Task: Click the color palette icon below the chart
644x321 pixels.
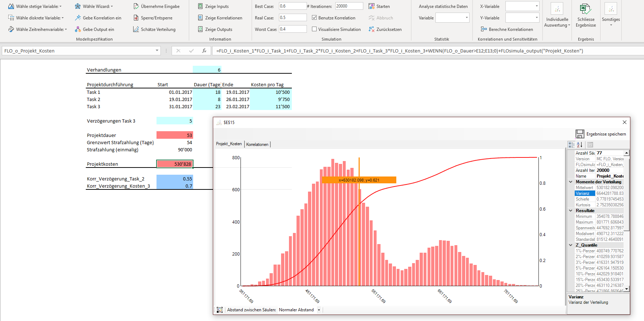Action: click(220, 310)
